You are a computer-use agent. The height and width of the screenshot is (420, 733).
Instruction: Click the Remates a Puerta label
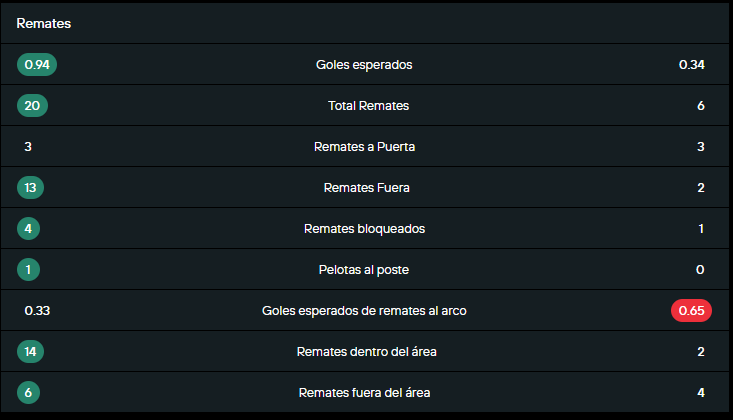pos(364,147)
